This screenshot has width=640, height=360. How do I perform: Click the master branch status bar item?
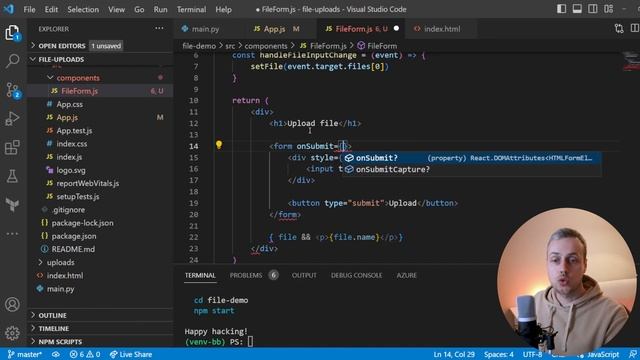25,354
